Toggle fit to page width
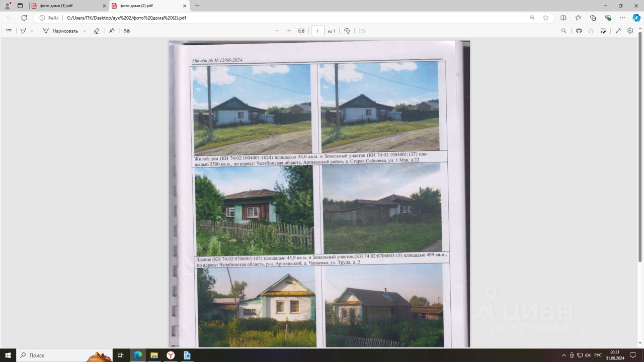The width and height of the screenshot is (644, 362). coord(301,31)
